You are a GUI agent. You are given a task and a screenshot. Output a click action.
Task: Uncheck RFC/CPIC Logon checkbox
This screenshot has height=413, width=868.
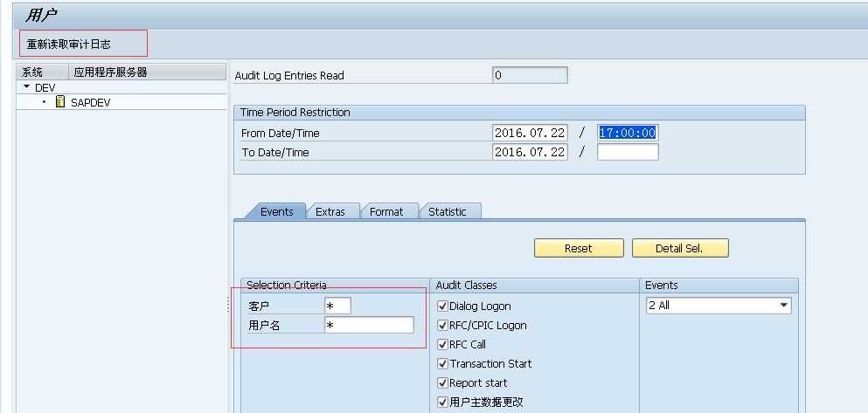[x=442, y=325]
